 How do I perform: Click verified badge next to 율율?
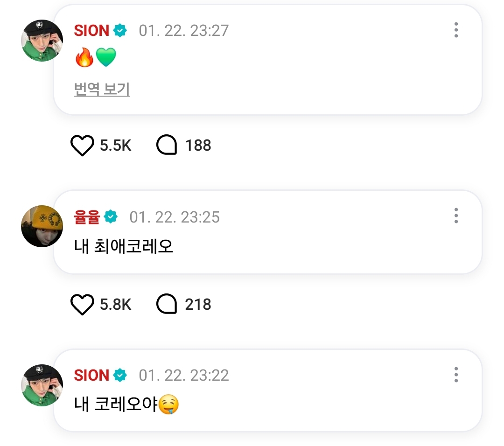pyautogui.click(x=111, y=217)
